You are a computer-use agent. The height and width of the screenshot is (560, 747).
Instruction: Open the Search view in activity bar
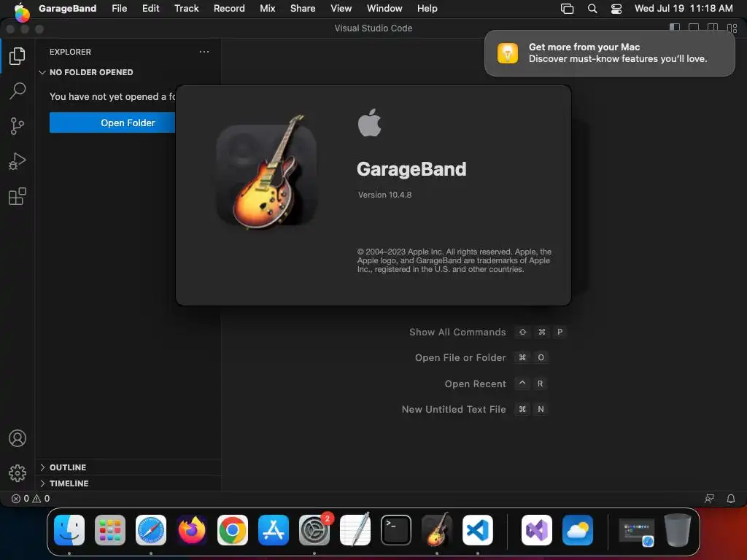coord(18,90)
